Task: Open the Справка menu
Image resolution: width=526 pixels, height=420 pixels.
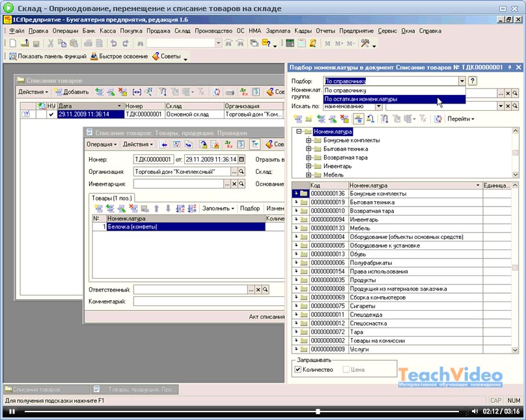Action: [x=430, y=31]
